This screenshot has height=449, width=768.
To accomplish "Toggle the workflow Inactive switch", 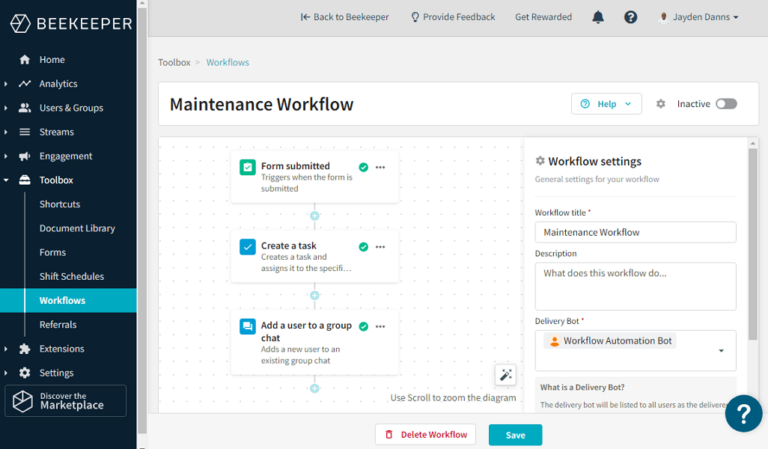I will (726, 104).
